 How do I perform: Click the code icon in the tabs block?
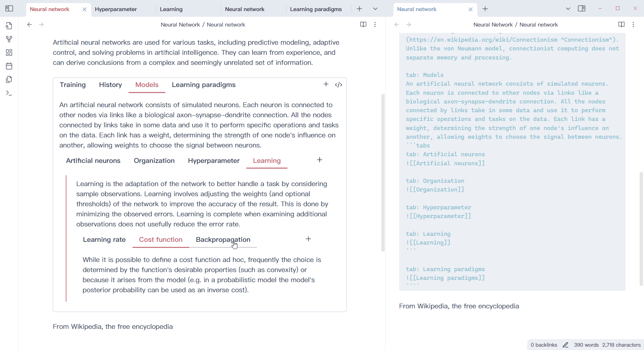(x=339, y=85)
